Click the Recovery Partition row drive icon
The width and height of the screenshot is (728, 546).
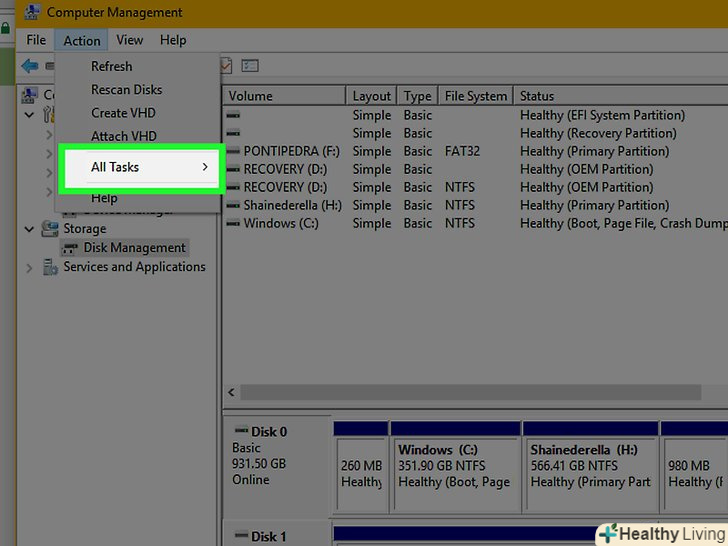tap(233, 133)
